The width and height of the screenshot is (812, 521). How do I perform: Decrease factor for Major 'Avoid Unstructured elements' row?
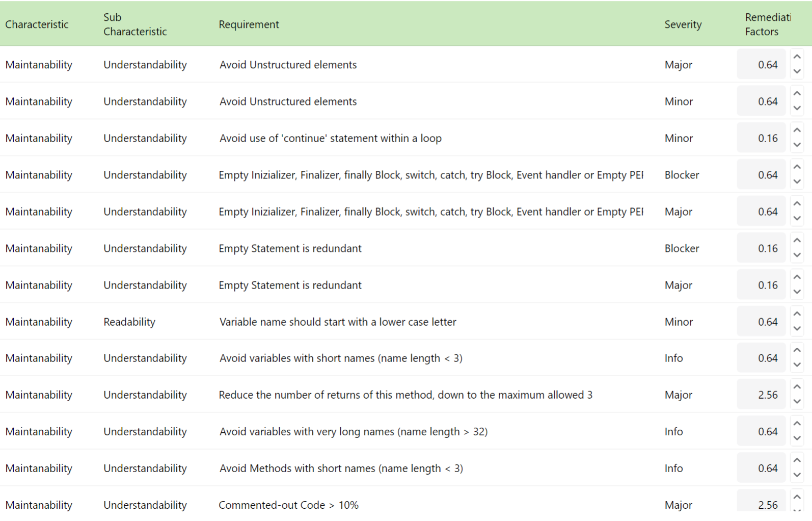tap(797, 72)
